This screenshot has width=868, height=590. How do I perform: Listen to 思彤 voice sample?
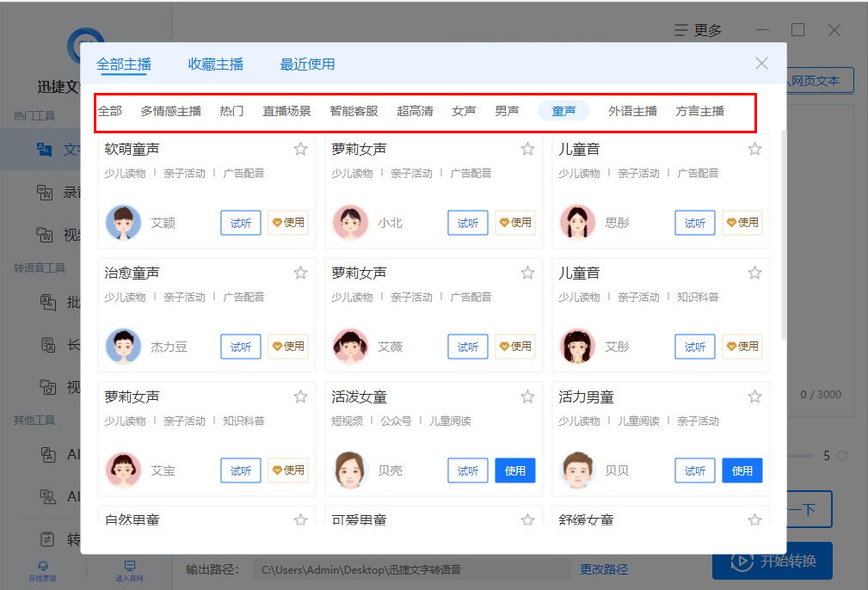(695, 223)
